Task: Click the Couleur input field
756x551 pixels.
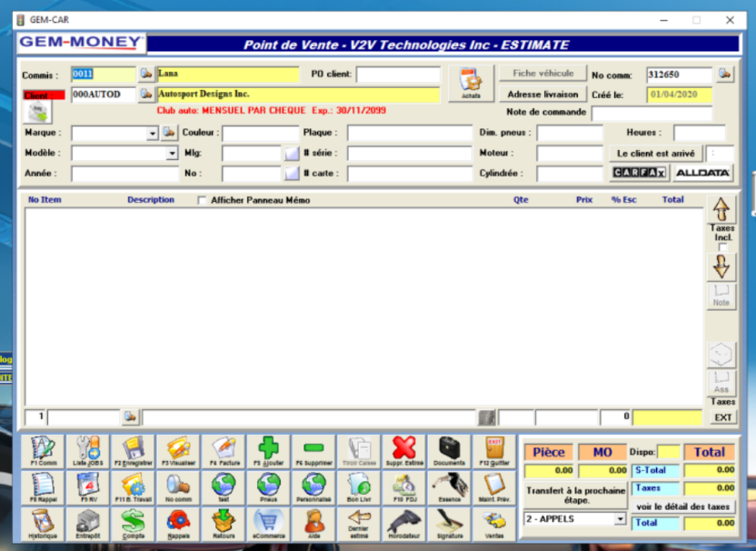Action: point(261,133)
